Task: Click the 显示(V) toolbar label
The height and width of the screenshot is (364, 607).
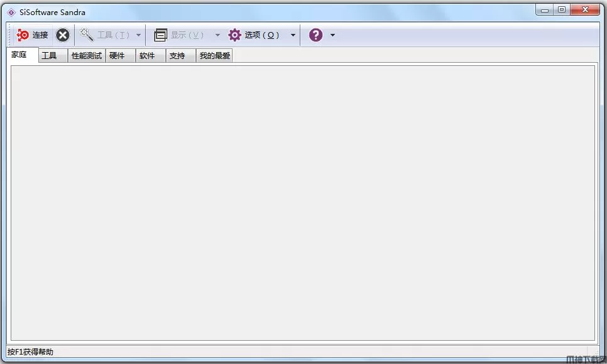Action: [187, 35]
